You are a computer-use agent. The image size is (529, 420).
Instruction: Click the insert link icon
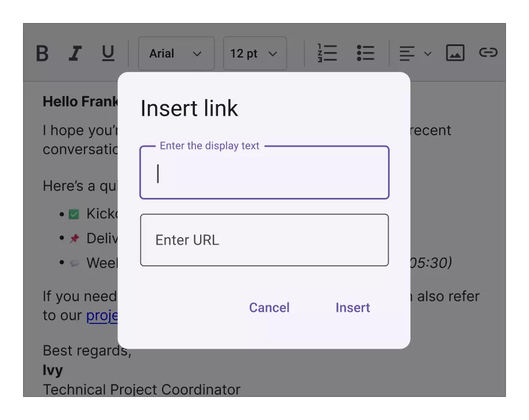point(488,53)
